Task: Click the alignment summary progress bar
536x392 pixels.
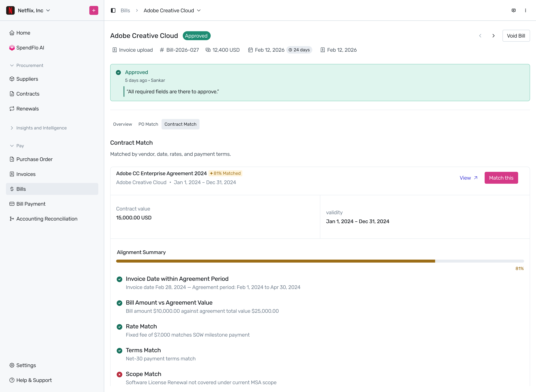Action: tap(320, 261)
